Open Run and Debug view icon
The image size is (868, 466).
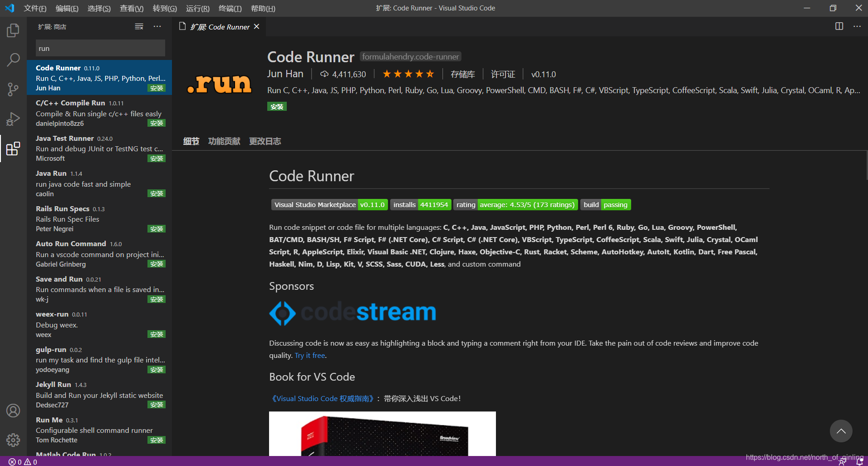click(x=13, y=119)
